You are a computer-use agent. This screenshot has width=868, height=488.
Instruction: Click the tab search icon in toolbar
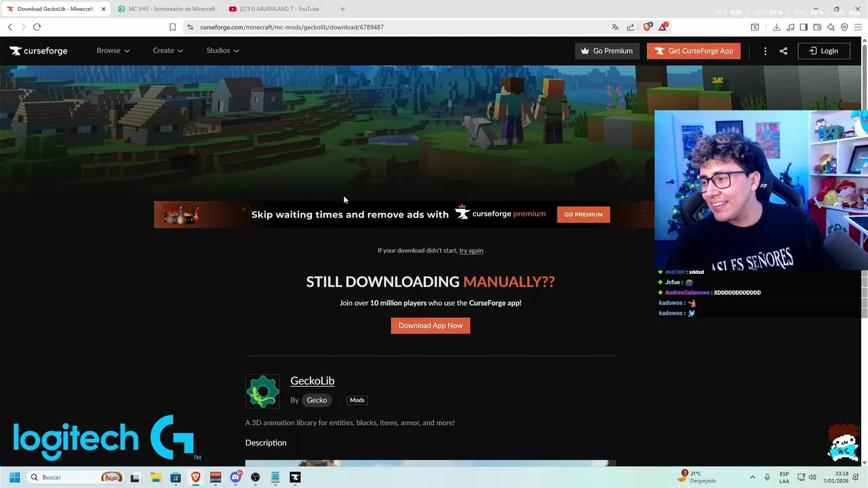pyautogui.click(x=755, y=27)
